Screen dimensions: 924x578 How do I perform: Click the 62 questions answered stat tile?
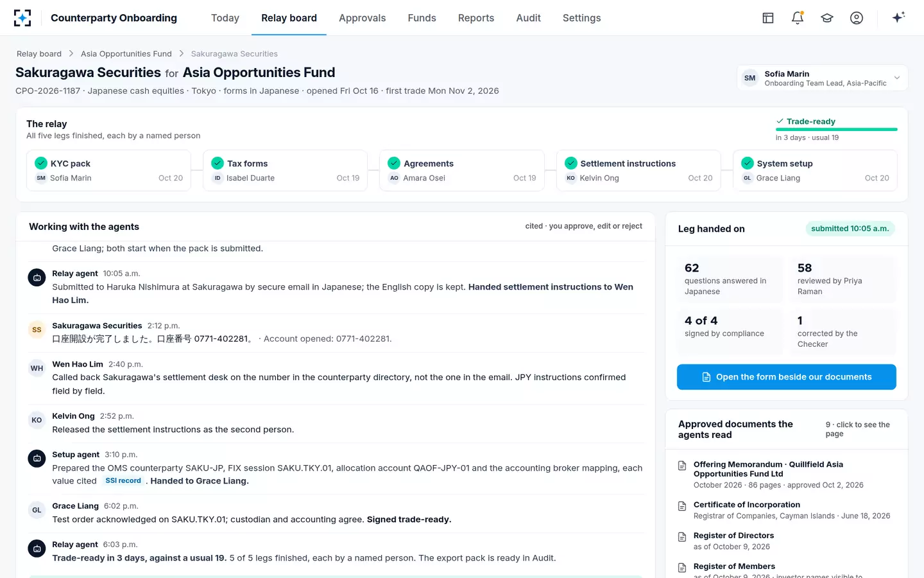point(730,279)
